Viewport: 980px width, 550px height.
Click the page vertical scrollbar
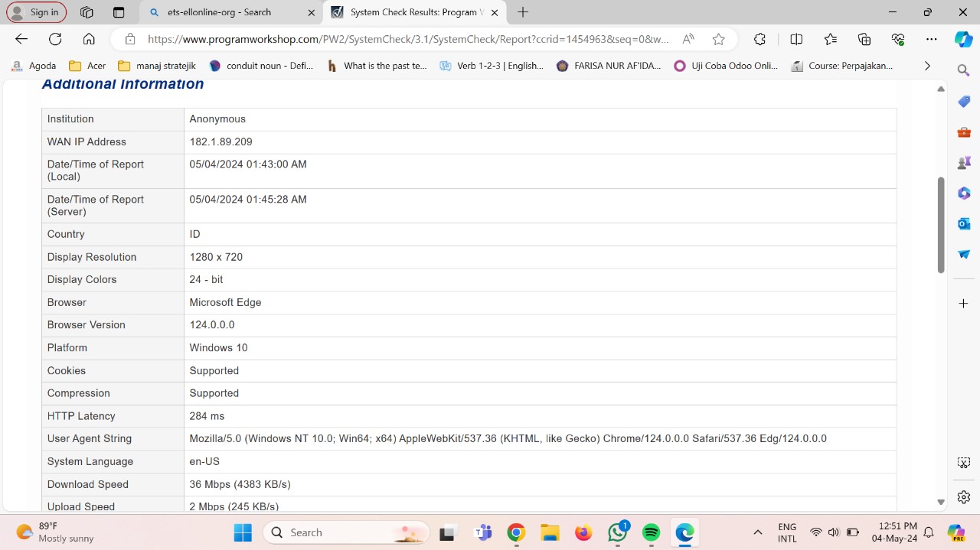click(x=941, y=225)
